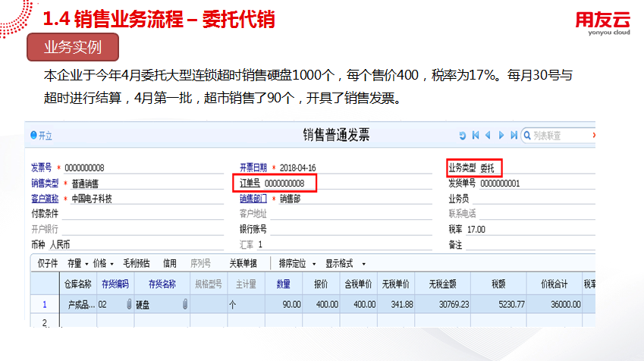This screenshot has height=361, width=644.
Task: Click the paperclip icon in 存货编码 cell
Action: pos(129,304)
